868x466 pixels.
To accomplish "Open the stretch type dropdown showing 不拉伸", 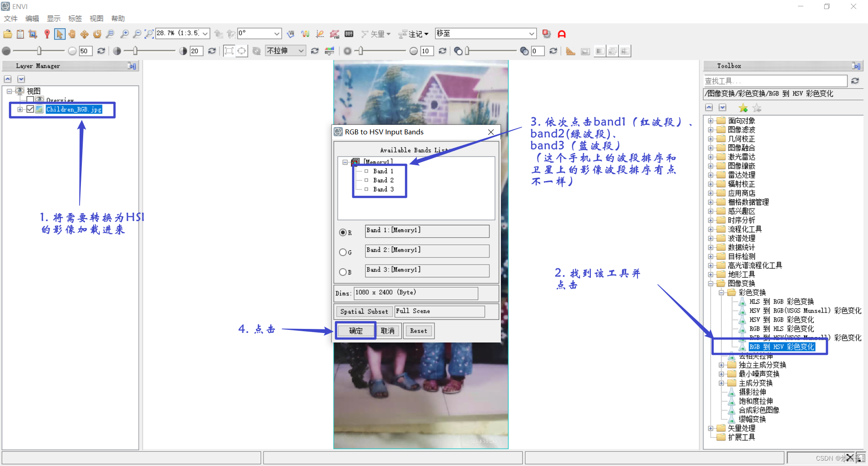I will point(301,51).
